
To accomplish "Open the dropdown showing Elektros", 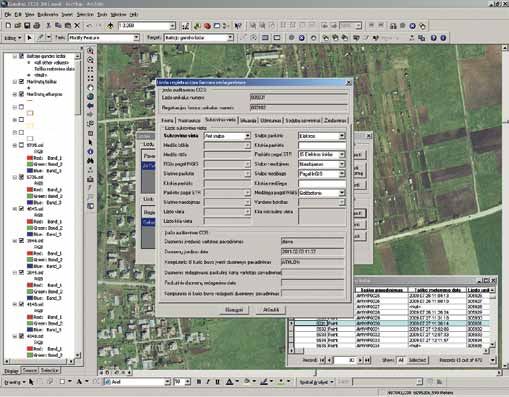I will coord(342,136).
